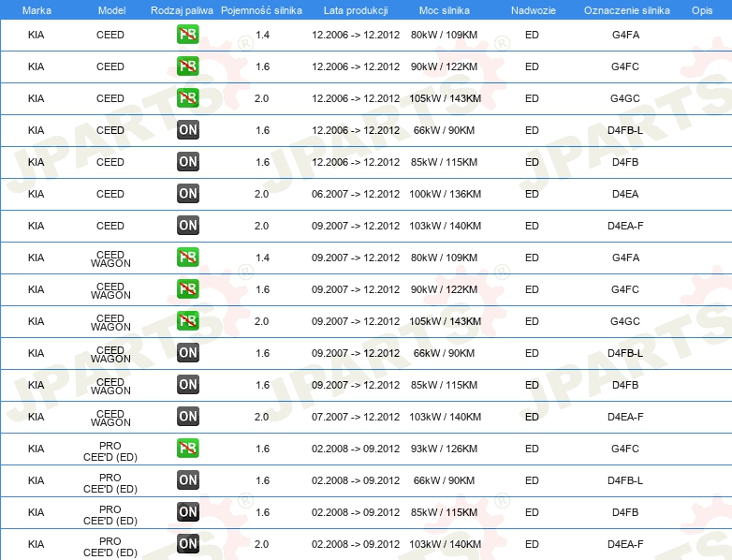
Task: Select engine code D4EA in CEED row
Action: tap(625, 194)
